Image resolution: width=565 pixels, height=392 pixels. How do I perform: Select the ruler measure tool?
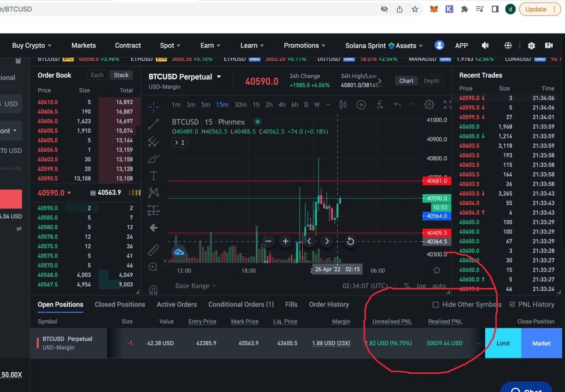coord(153,250)
